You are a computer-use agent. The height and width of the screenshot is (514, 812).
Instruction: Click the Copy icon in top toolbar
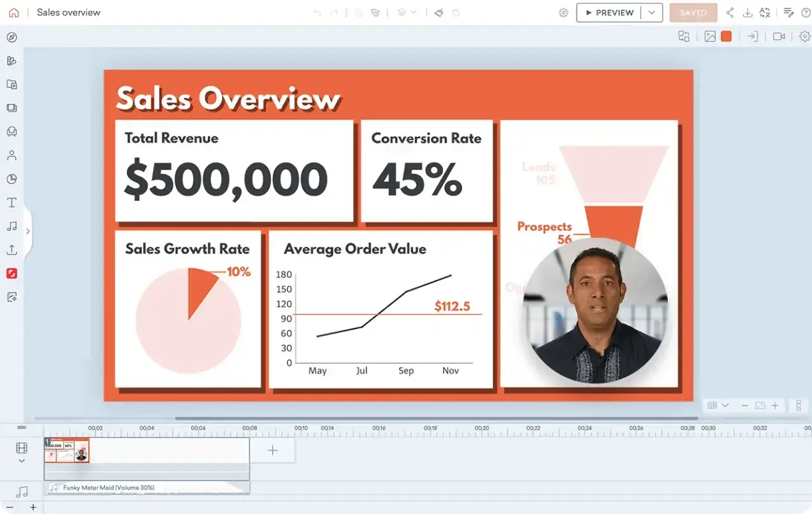tap(358, 13)
